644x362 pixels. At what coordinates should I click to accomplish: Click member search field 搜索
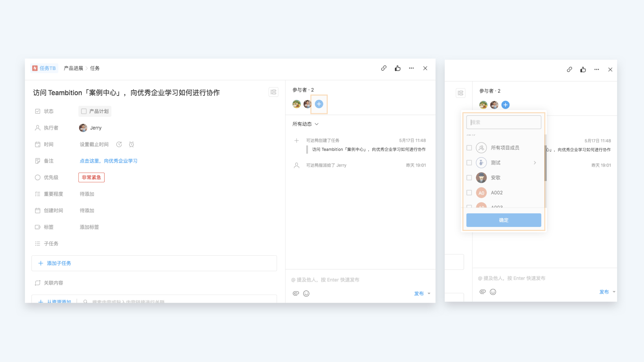point(504,122)
